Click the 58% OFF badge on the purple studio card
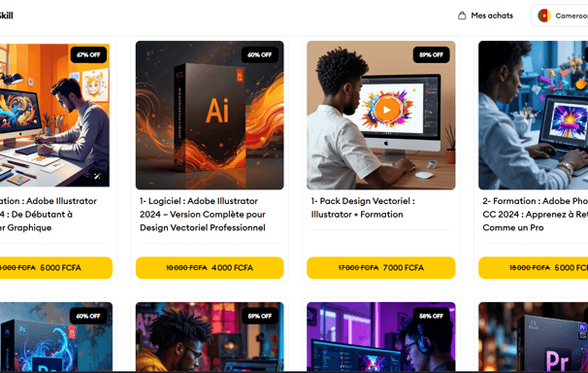 tap(431, 316)
